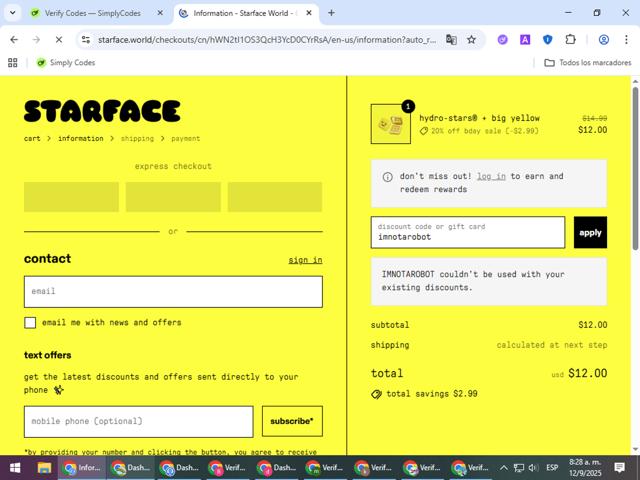Click the hydro-stars product thumbnail
This screenshot has width=640, height=480.
(x=391, y=124)
